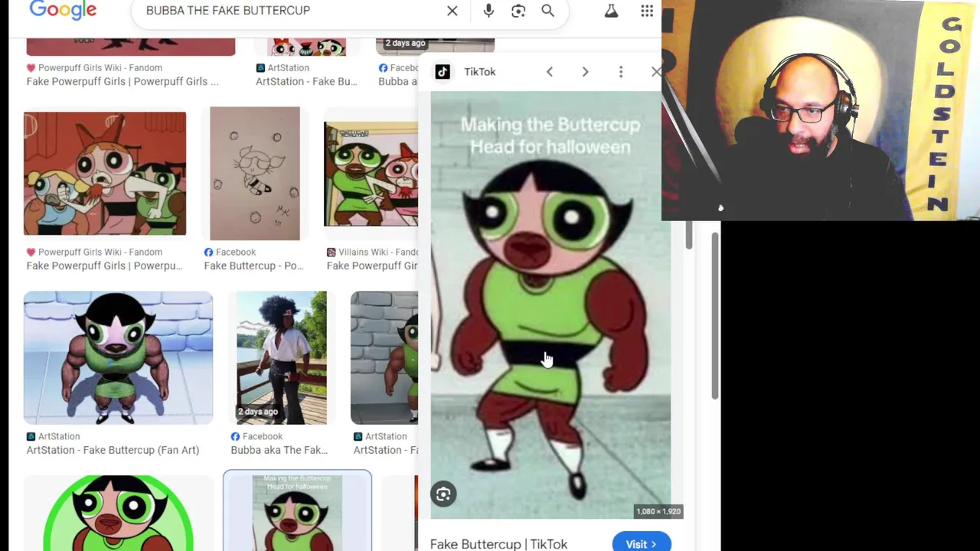
Task: Open Google Lens image search icon
Action: pyautogui.click(x=518, y=11)
